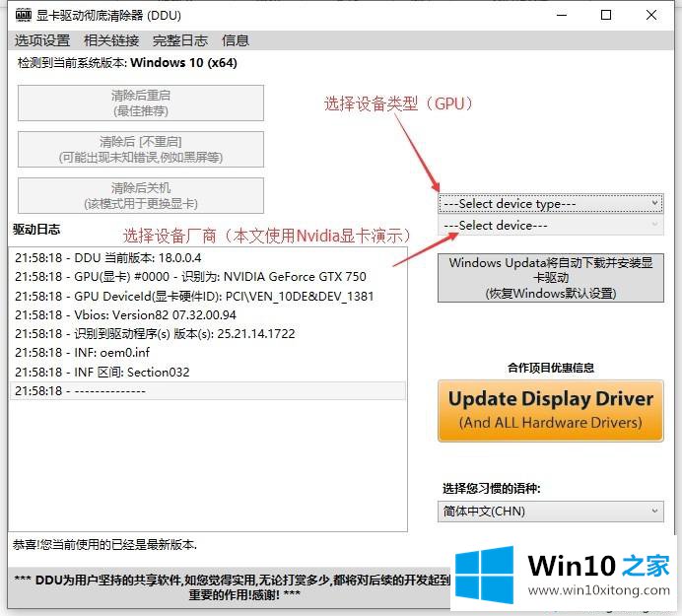Click the 选择您习惯的语种 label
Image resolution: width=682 pixels, height=616 pixels.
tap(492, 489)
